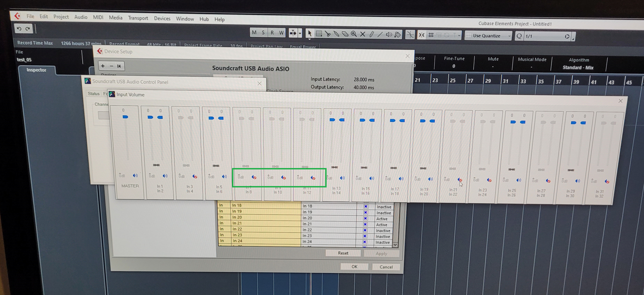Open the Audio menu
Image resolution: width=644 pixels, height=295 pixels.
coord(80,17)
